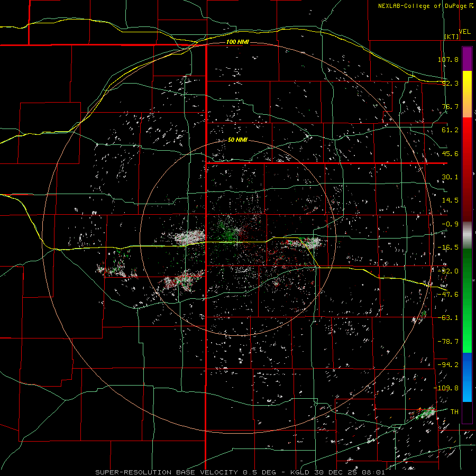This screenshot has height=476, width=476.
Task: Select the -78.7 scale value
Action: [448, 342]
